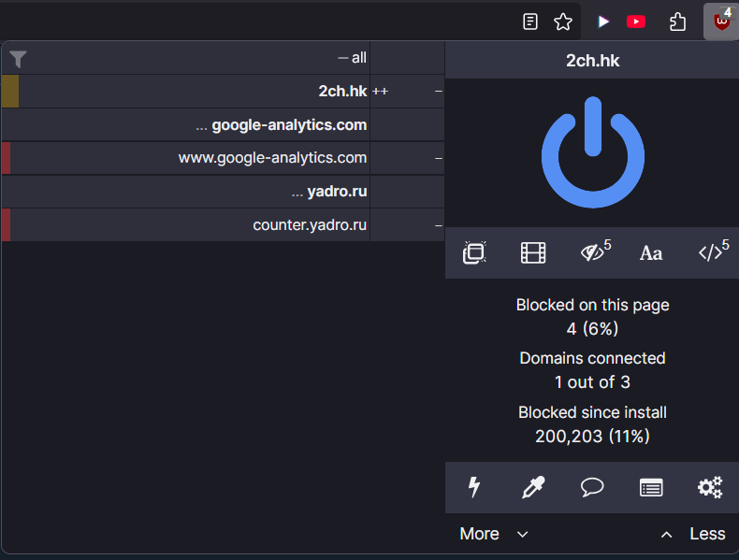Image resolution: width=739 pixels, height=560 pixels.
Task: Open the logger list icon
Action: click(x=651, y=487)
